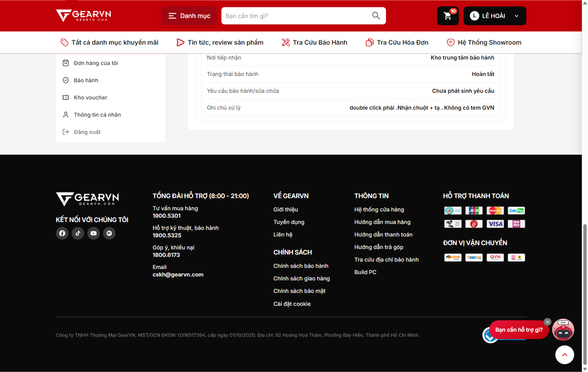Focus the Bạn cần tìm gì search field
Image resolution: width=588 pixels, height=372 pixels.
(x=296, y=16)
